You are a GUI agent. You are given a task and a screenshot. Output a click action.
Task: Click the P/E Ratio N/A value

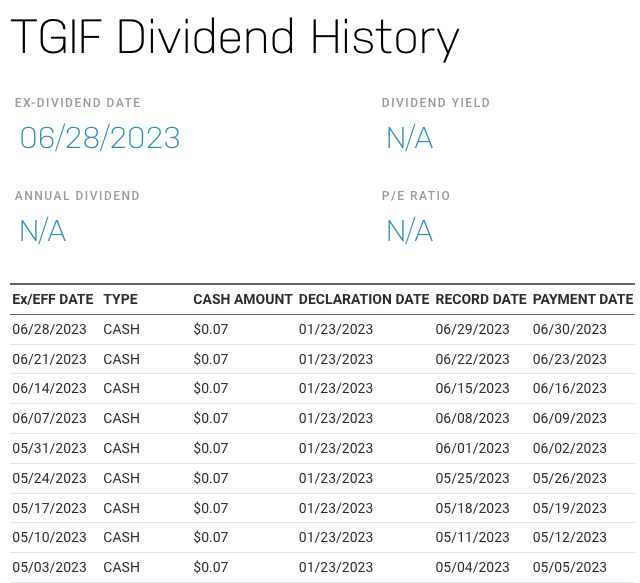409,231
